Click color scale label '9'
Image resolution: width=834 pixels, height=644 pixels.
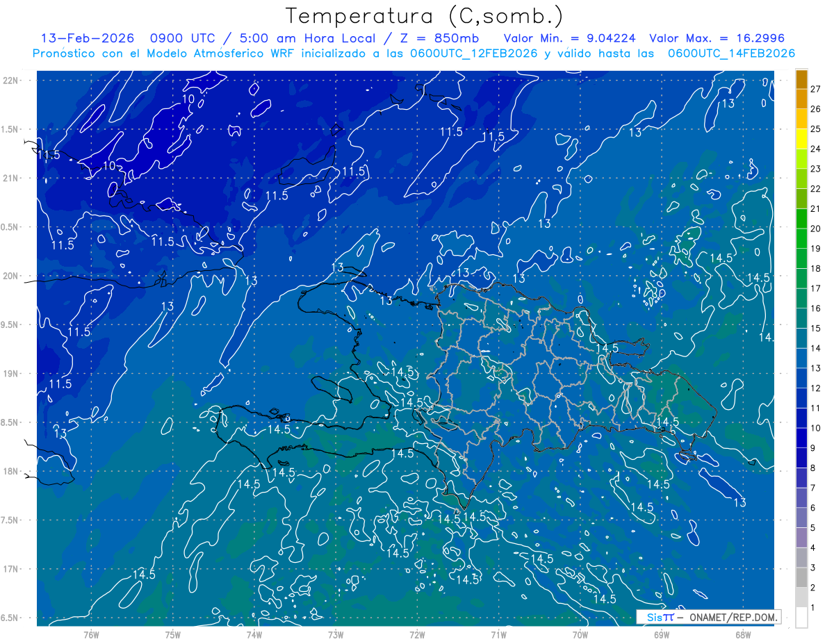[x=814, y=448]
